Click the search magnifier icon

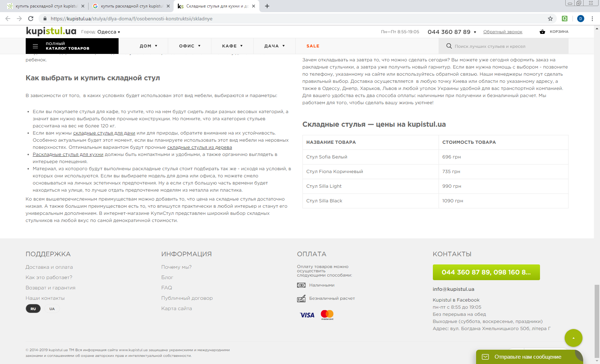[449, 46]
